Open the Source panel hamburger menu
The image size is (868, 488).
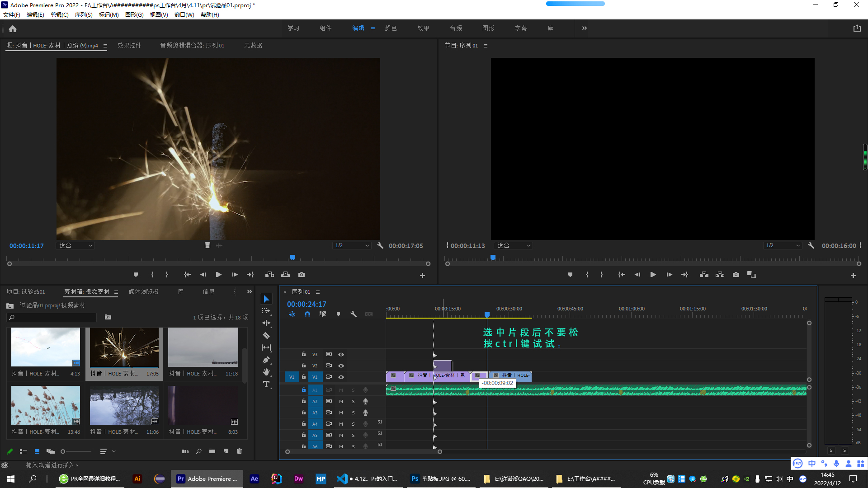click(105, 46)
